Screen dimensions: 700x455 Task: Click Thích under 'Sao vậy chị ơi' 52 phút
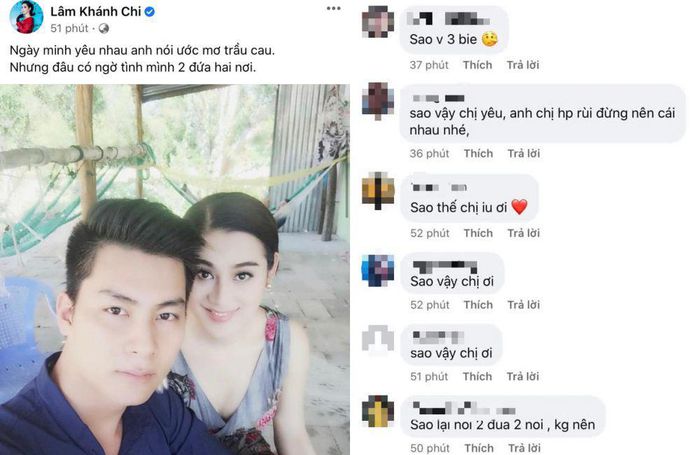click(x=478, y=305)
